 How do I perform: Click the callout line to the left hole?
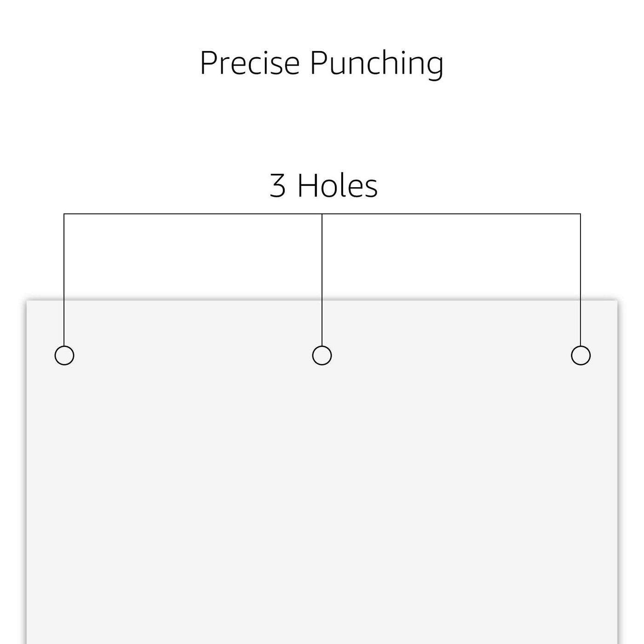pyautogui.click(x=64, y=280)
